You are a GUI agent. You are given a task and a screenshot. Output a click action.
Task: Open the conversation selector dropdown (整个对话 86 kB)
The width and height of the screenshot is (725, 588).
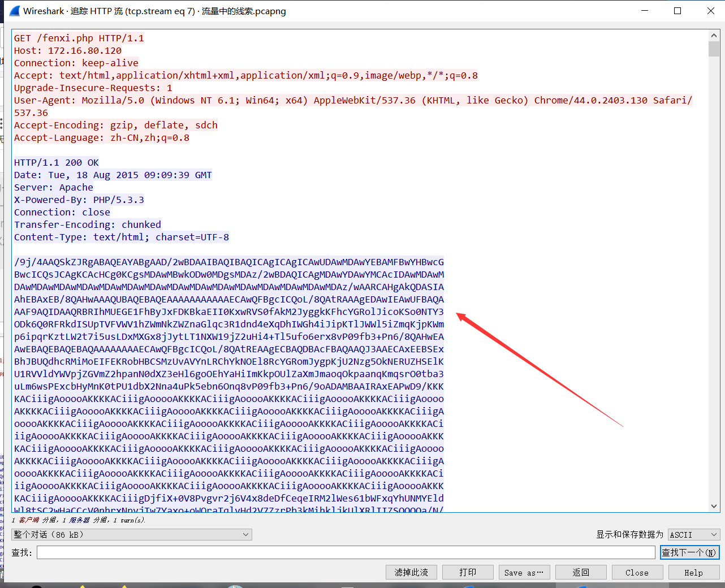[x=132, y=534]
